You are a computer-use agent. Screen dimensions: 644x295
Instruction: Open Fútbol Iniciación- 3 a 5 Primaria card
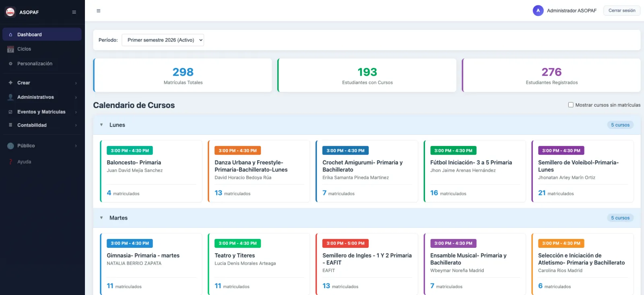coord(475,171)
